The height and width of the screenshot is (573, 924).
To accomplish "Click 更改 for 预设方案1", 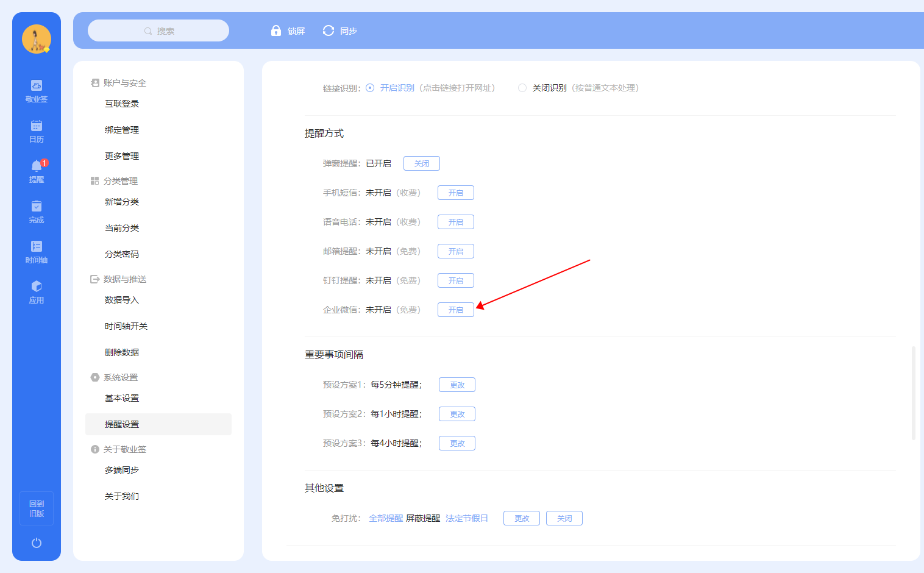I will [457, 385].
